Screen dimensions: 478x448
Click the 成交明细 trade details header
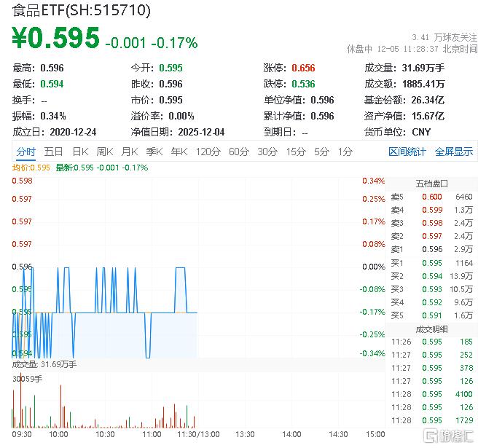[431, 329]
